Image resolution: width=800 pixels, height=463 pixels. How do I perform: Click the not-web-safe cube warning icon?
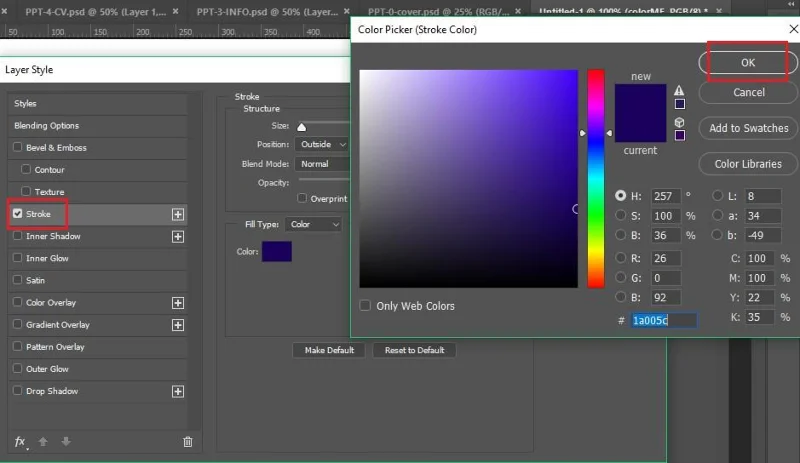[x=679, y=122]
